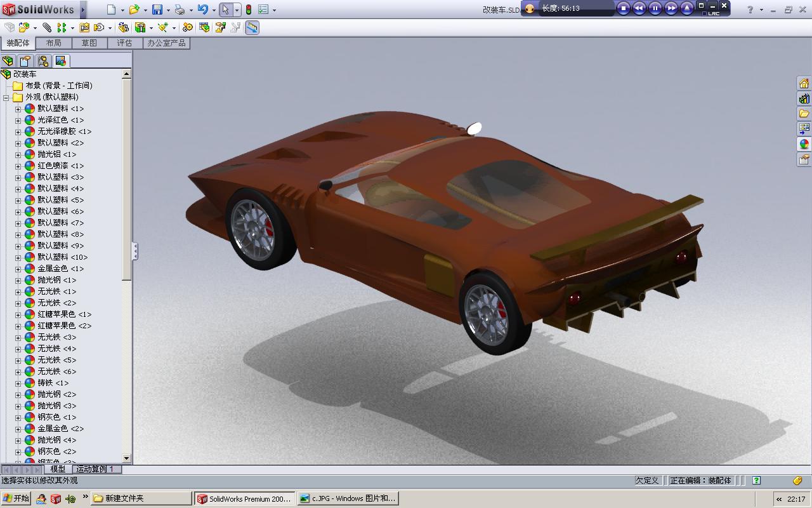This screenshot has width=812, height=508.
Task: Click the Insert Components icon
Action: tap(24, 27)
